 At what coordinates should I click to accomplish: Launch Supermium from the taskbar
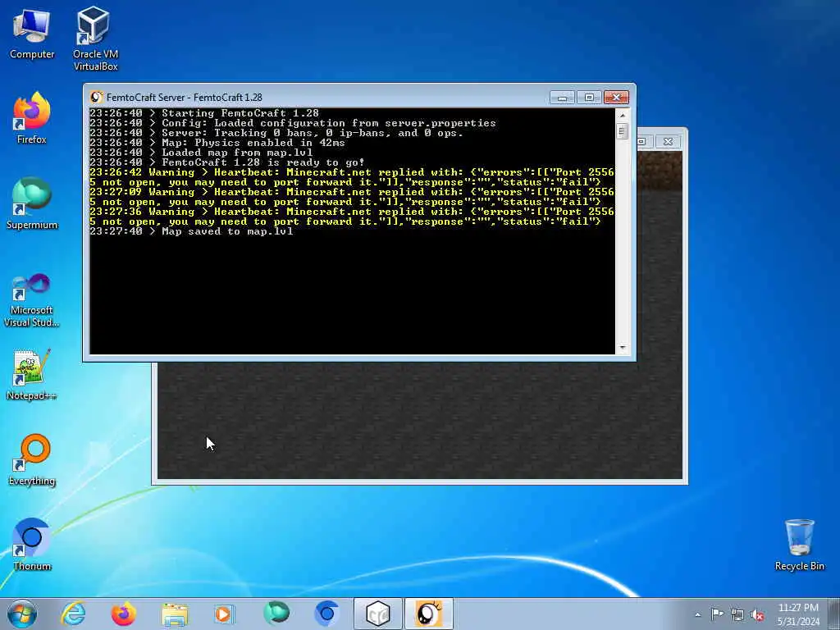point(276,614)
